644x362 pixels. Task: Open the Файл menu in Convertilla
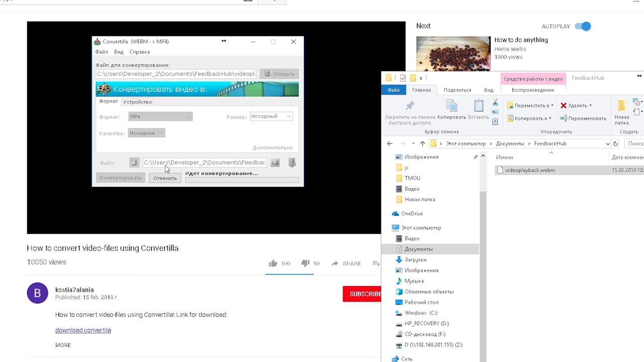102,52
